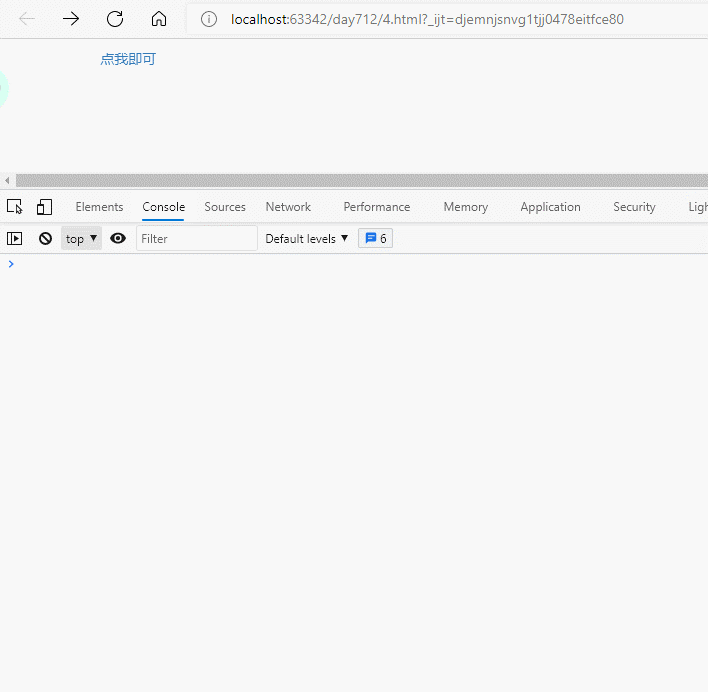Show the console sidebar
Image resolution: width=708 pixels, height=692 pixels.
click(14, 238)
